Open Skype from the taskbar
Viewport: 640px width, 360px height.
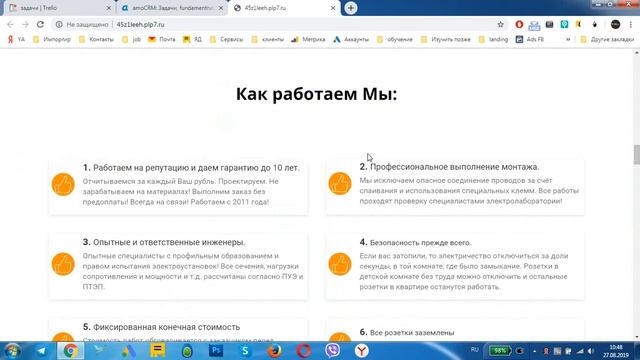(245, 351)
